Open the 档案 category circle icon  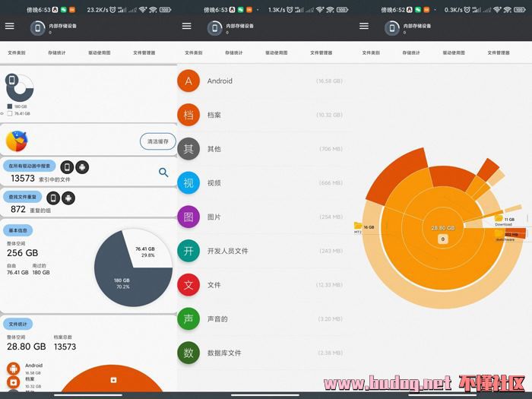(188, 115)
